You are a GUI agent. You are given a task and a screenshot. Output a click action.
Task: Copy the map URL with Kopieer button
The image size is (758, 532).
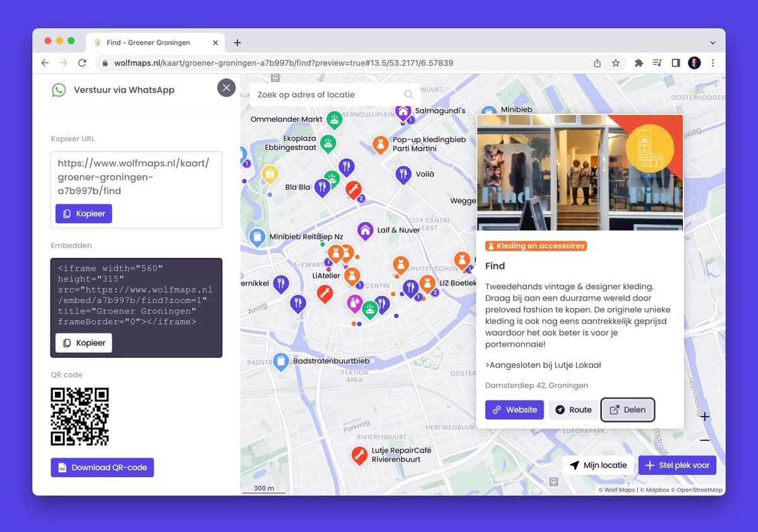84,214
